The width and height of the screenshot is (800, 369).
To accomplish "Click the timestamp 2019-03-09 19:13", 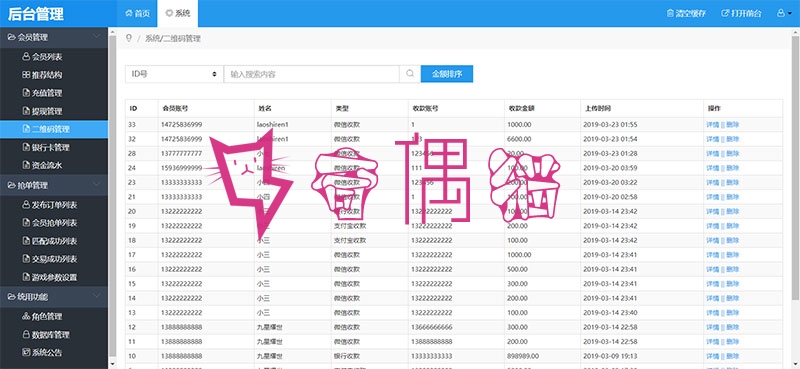I will click(611, 356).
